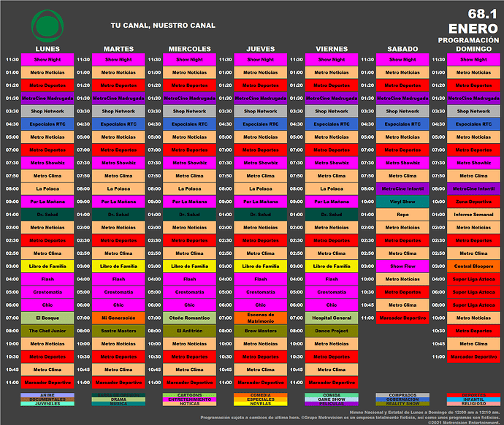
Task: Open the 'Mi Generación' program on Martes
Action: [x=118, y=318]
